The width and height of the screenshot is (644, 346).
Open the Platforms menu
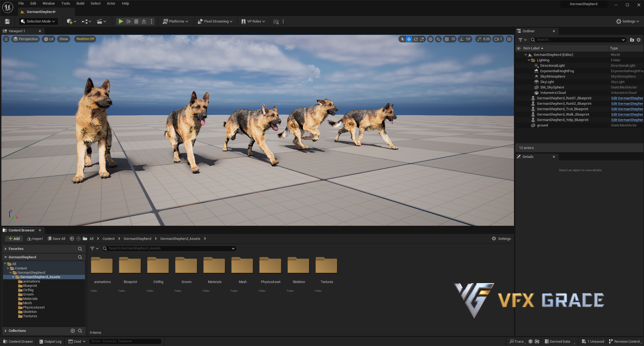point(175,21)
